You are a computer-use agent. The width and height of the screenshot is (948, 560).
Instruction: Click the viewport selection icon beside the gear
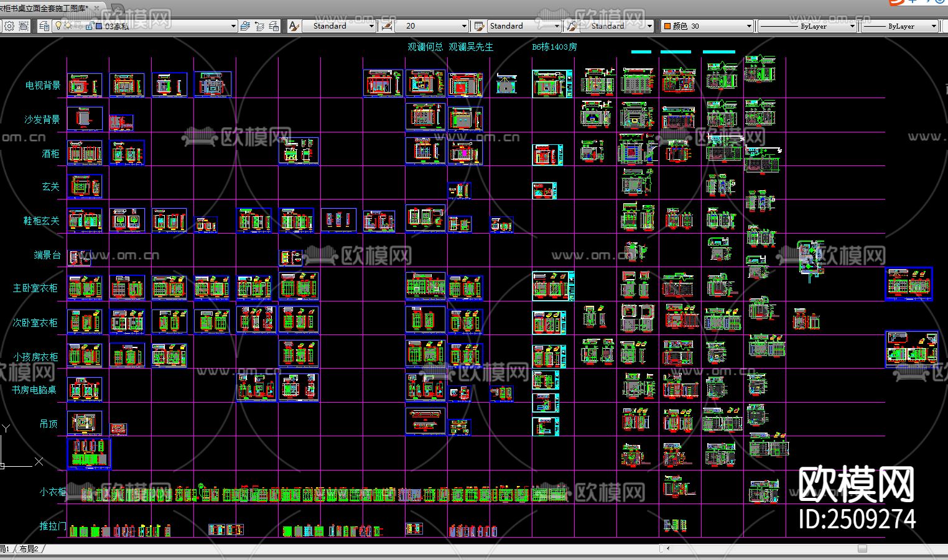click(24, 26)
